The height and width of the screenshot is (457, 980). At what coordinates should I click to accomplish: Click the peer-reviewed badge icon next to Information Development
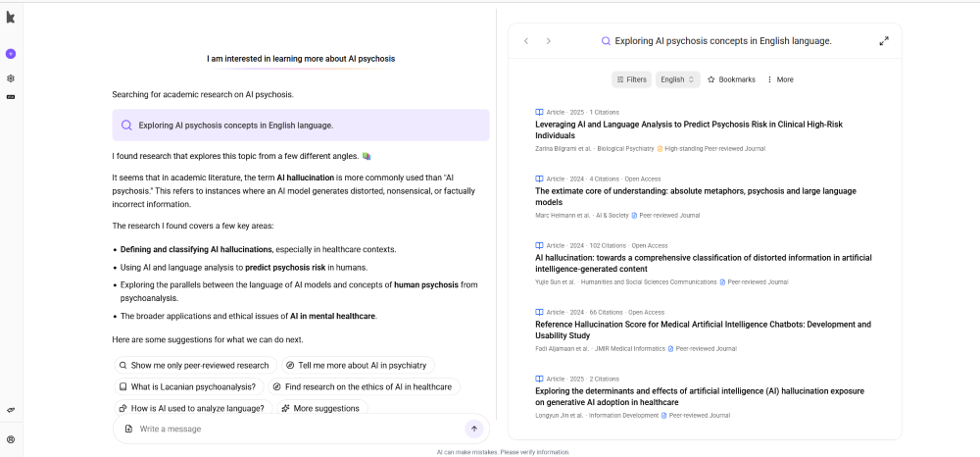tap(664, 416)
